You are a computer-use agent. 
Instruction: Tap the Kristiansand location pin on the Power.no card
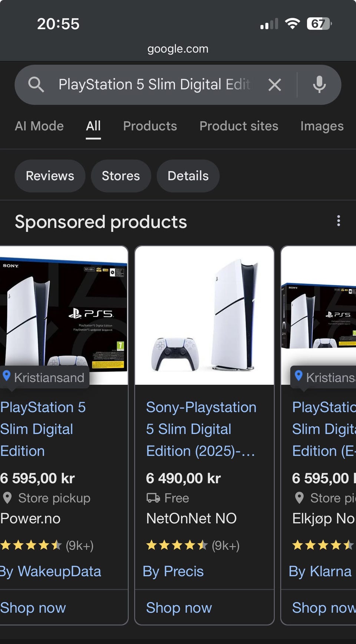[x=7, y=376]
